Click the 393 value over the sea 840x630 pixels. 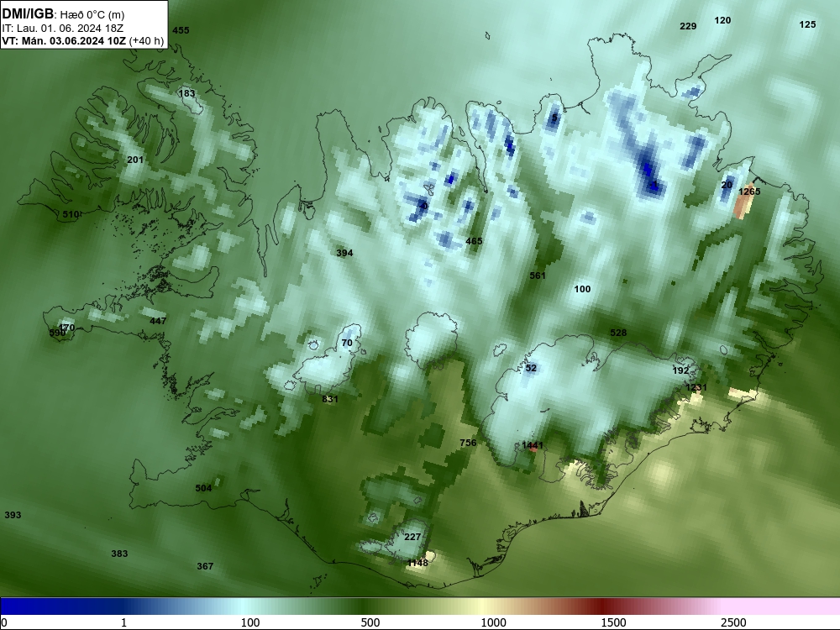click(x=13, y=516)
